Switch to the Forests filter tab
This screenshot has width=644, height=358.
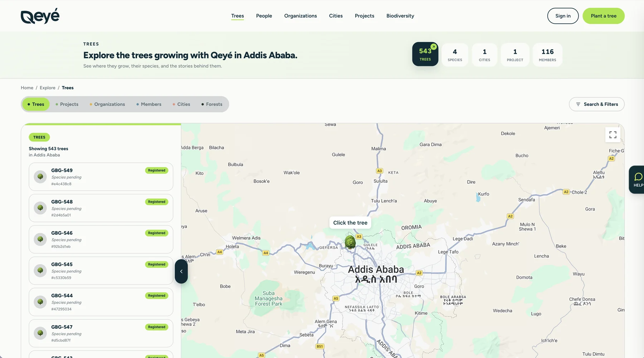click(x=212, y=104)
